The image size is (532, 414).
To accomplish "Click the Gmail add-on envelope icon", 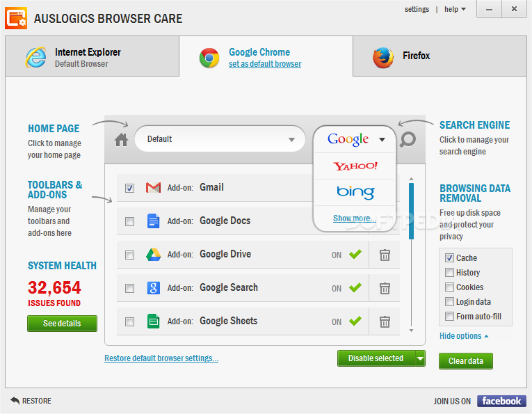I will point(153,187).
